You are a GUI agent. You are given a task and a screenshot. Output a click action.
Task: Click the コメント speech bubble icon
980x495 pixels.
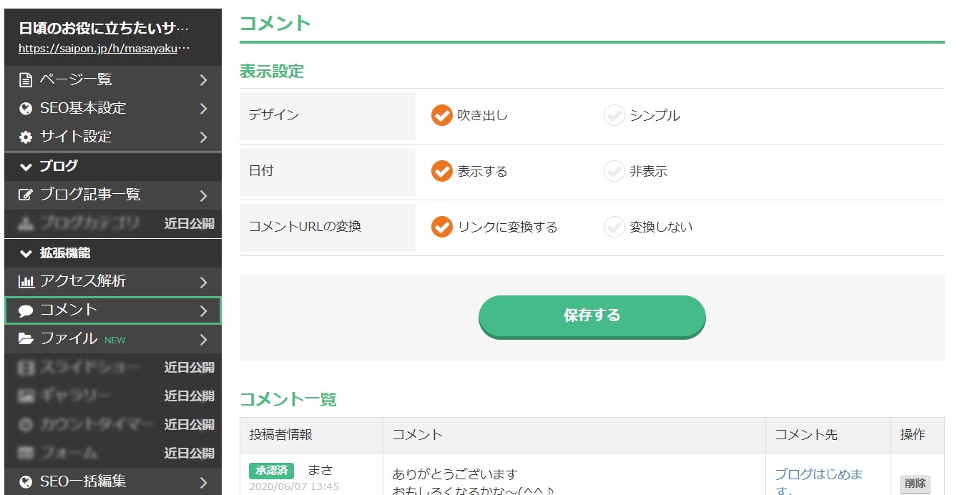(x=26, y=310)
